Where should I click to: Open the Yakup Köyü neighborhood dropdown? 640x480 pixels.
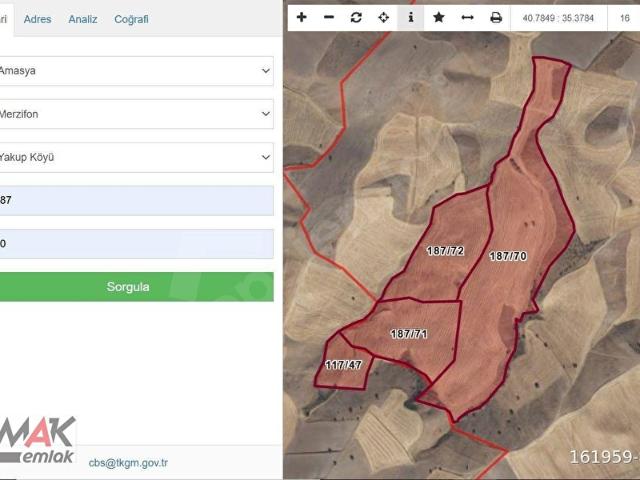(136, 158)
